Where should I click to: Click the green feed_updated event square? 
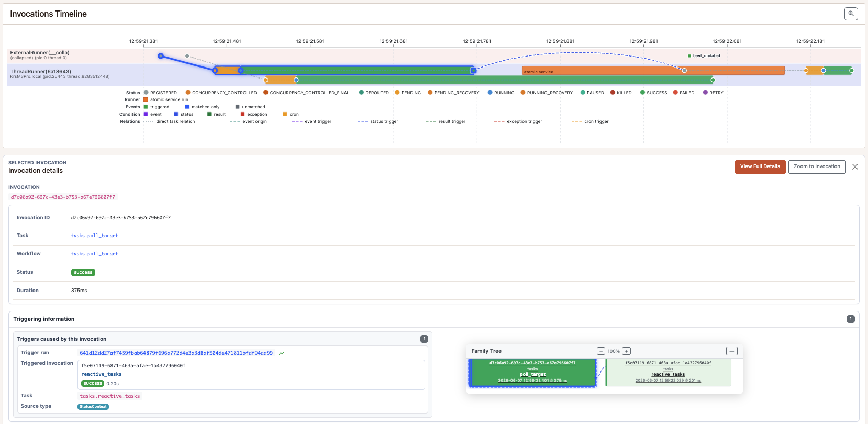tap(689, 55)
